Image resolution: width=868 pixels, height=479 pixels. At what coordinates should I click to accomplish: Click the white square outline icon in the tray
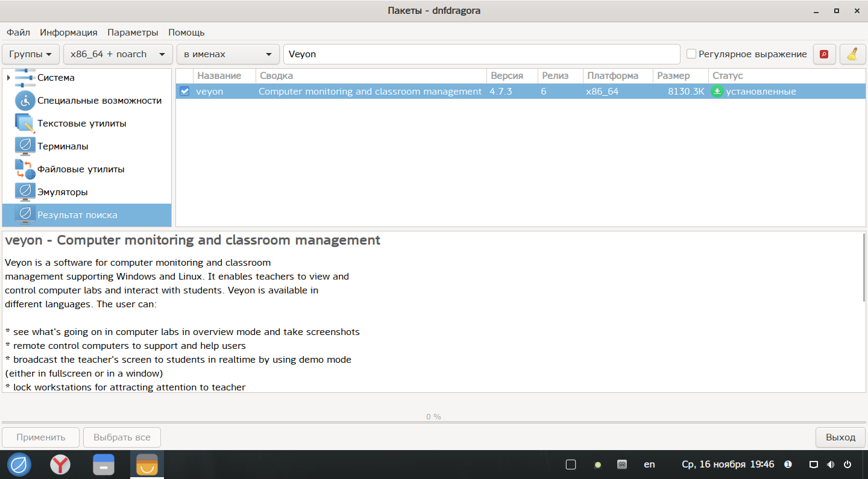click(571, 465)
